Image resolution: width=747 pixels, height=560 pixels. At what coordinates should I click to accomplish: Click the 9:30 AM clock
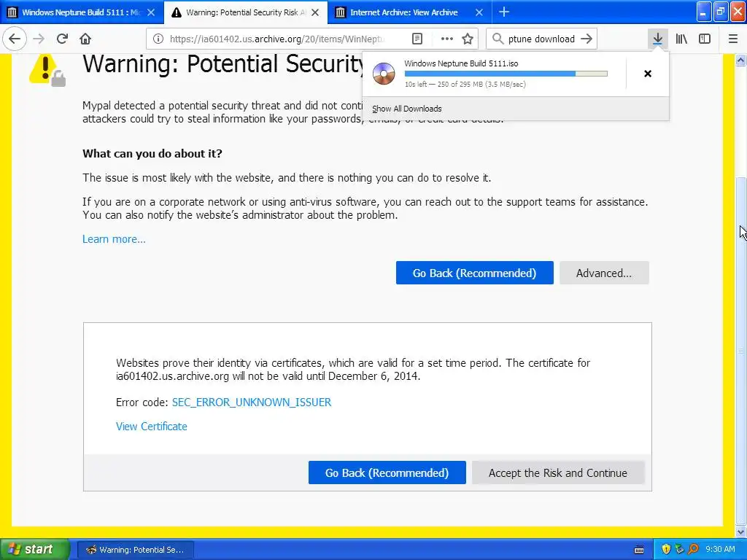720,550
